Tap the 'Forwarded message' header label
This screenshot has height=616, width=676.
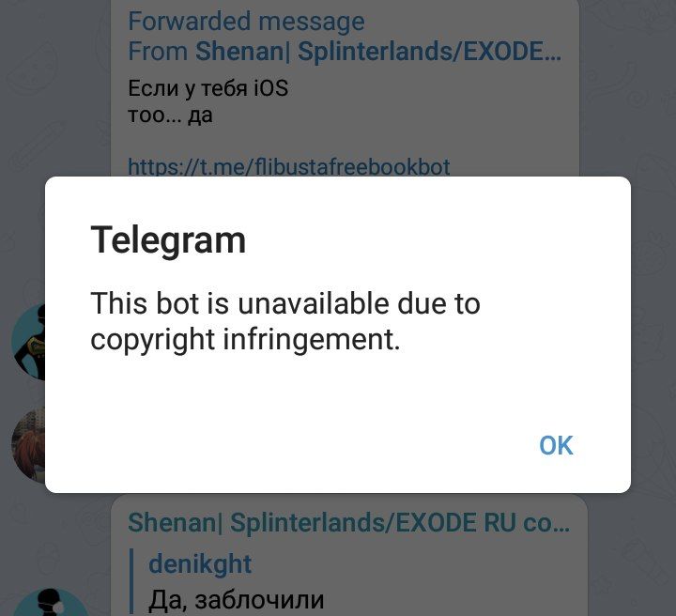click(x=246, y=21)
